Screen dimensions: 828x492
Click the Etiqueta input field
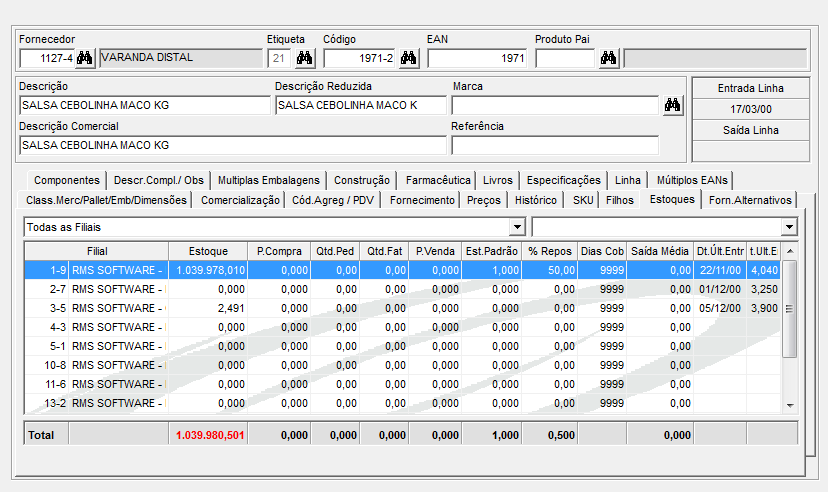[280, 58]
